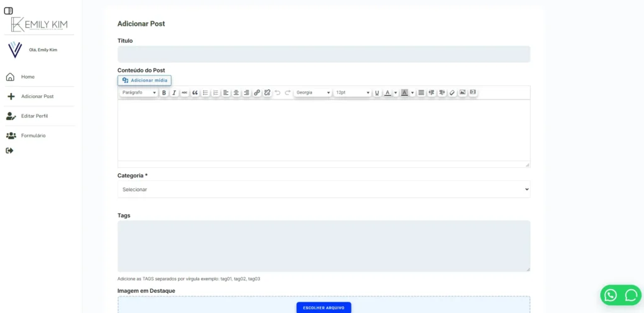Viewport: 644px width, 313px height.
Task: Insert a numbered list
Action: click(216, 93)
